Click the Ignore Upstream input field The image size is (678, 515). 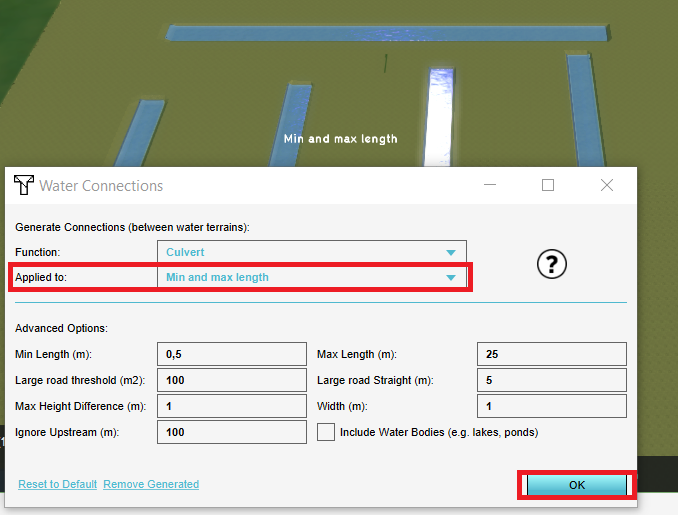[231, 432]
